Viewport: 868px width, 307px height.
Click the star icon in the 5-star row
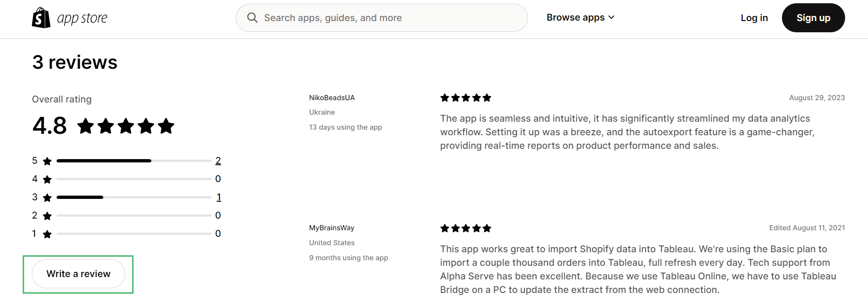pyautogui.click(x=47, y=161)
